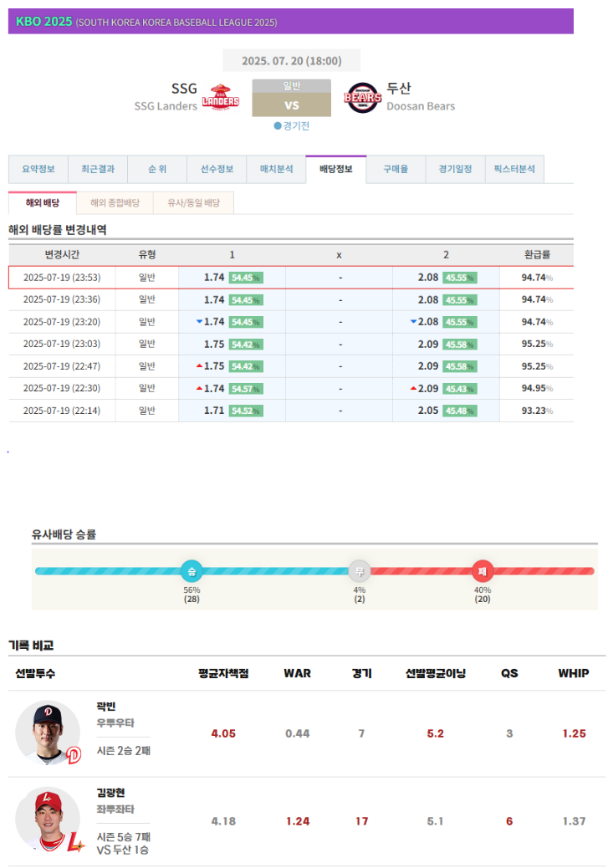
Task: Click the blue win circle marker
Action: pyautogui.click(x=192, y=571)
